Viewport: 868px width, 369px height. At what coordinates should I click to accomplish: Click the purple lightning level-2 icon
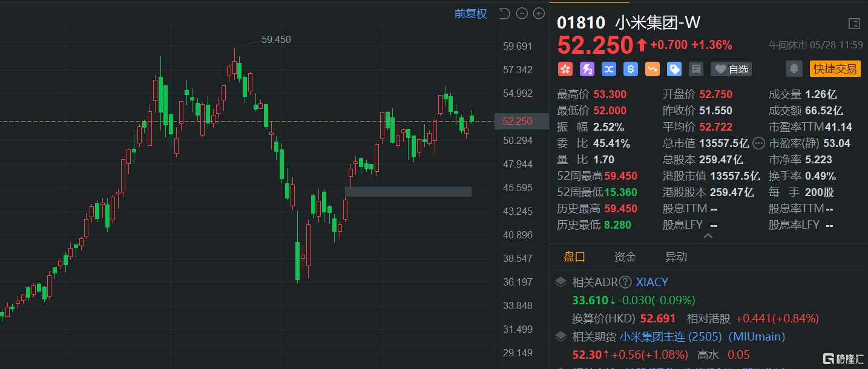(587, 69)
